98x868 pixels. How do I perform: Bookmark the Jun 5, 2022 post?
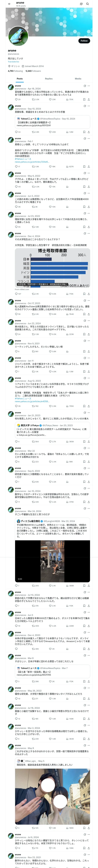click(84, 207)
